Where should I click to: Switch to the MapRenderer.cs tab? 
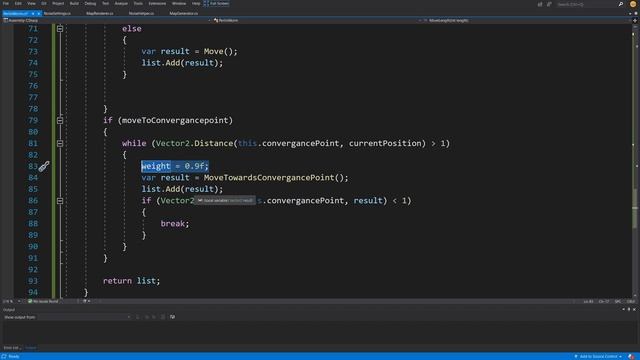pyautogui.click(x=100, y=13)
